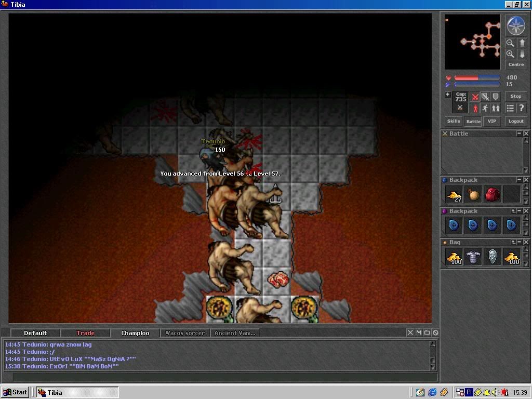Click the crossed swords under Cap

460,108
